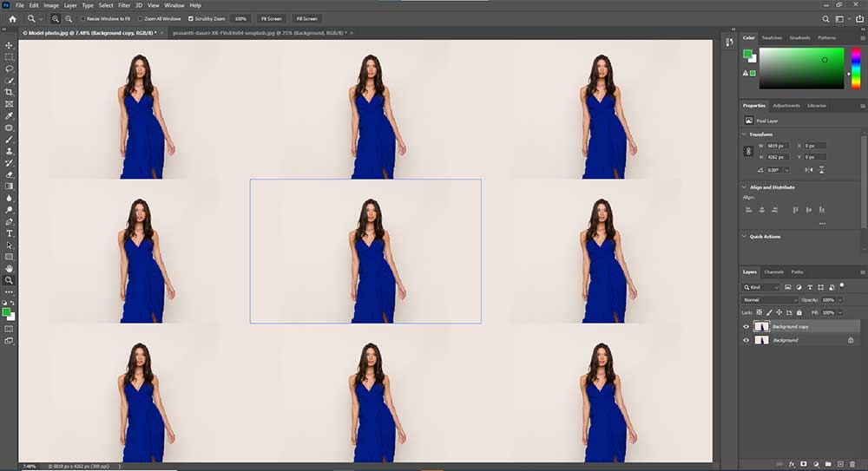
Task: Toggle lock position
Action: (x=779, y=313)
